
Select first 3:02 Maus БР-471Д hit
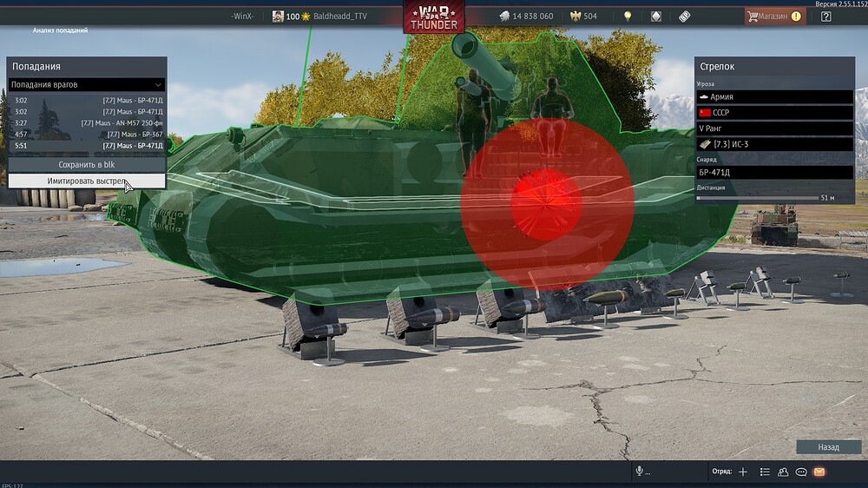(x=89, y=100)
